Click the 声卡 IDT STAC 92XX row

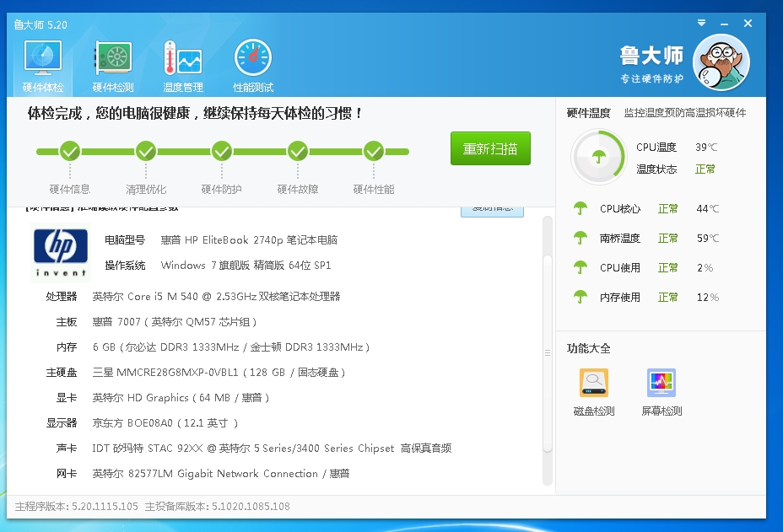(254, 449)
